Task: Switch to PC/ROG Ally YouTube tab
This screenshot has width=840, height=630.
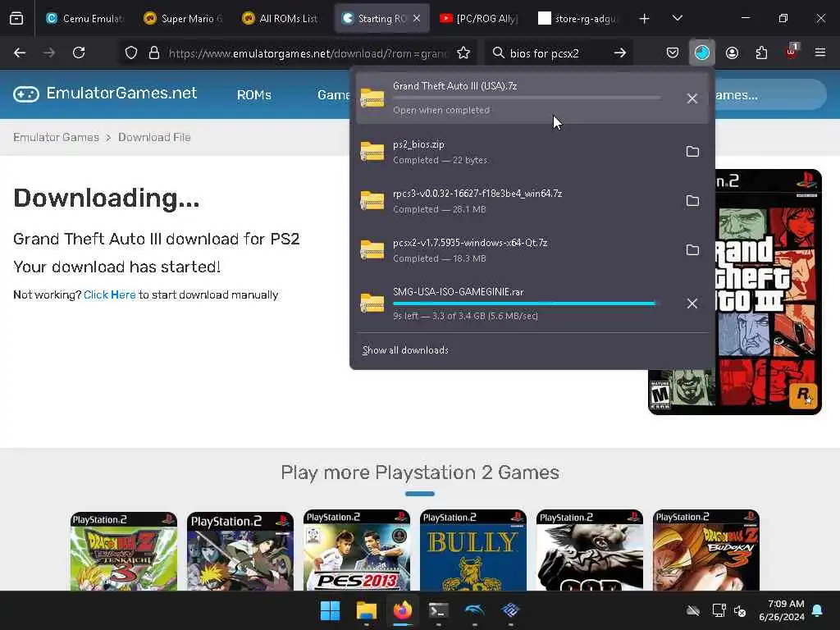Action: pos(479,18)
